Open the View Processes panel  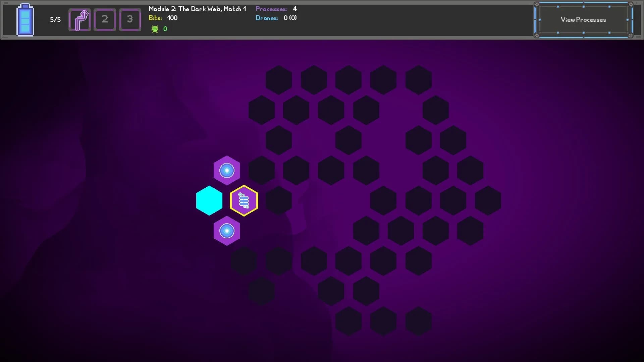(584, 20)
